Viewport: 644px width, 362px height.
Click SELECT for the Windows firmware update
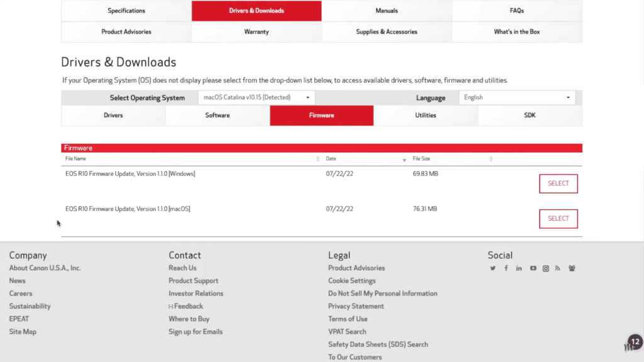tap(558, 184)
